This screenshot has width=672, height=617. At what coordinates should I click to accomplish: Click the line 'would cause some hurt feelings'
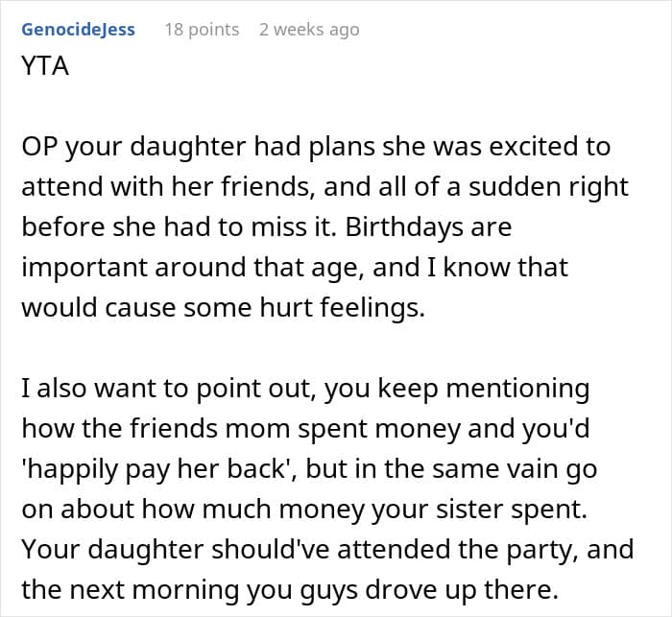click(x=224, y=308)
